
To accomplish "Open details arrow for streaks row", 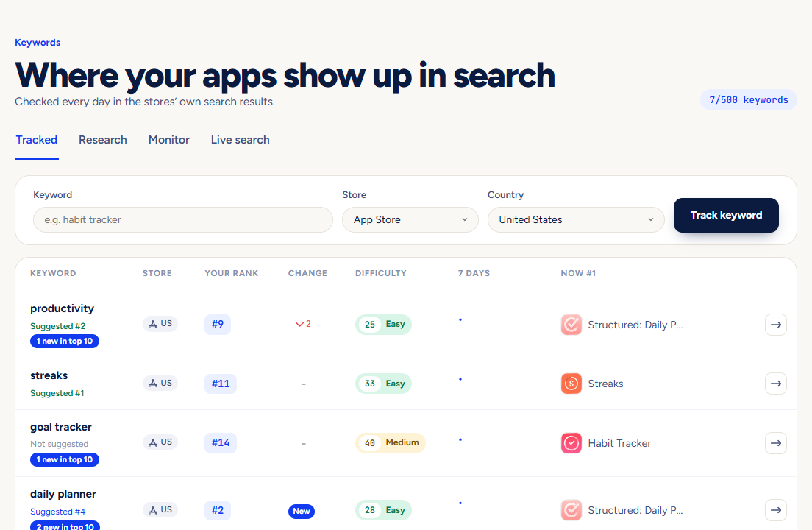I will coord(776,384).
